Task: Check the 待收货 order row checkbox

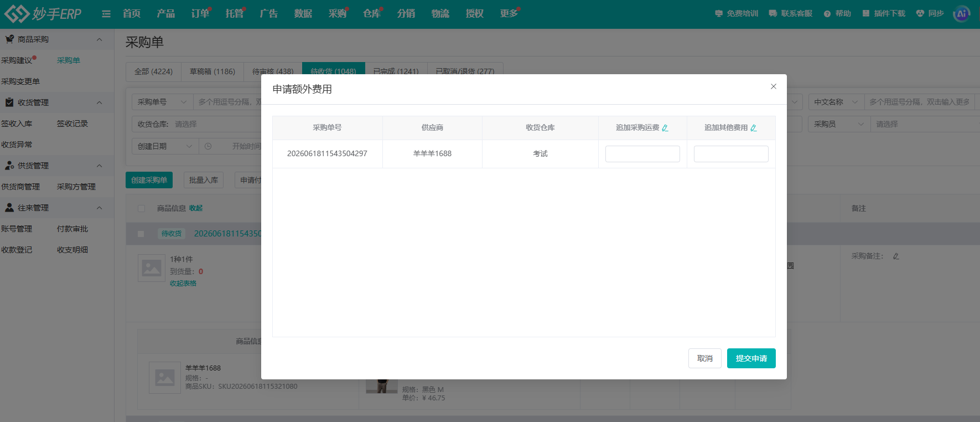Action: pyautogui.click(x=141, y=234)
